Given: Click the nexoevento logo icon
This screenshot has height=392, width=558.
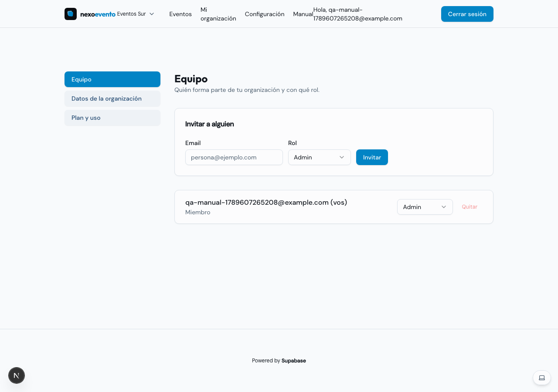Looking at the screenshot, I should click(x=71, y=14).
